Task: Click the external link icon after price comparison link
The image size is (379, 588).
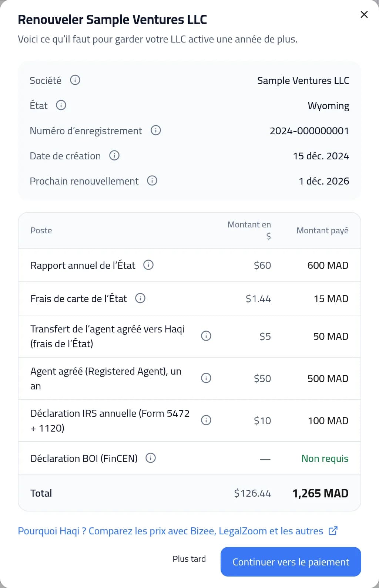Action: click(333, 531)
